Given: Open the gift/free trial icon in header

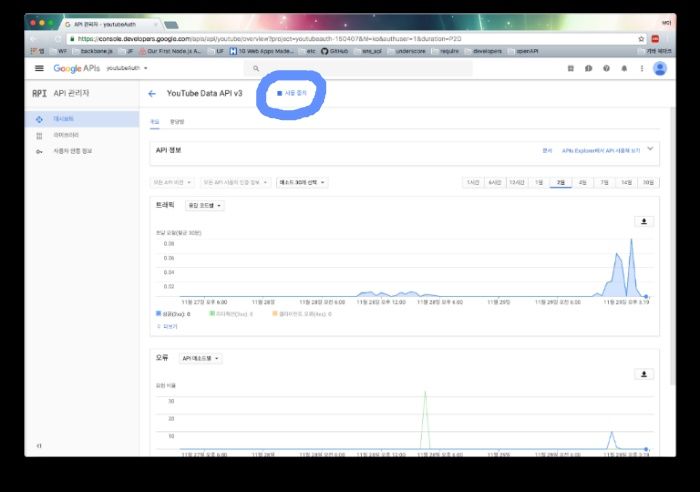Looking at the screenshot, I should coord(571,68).
